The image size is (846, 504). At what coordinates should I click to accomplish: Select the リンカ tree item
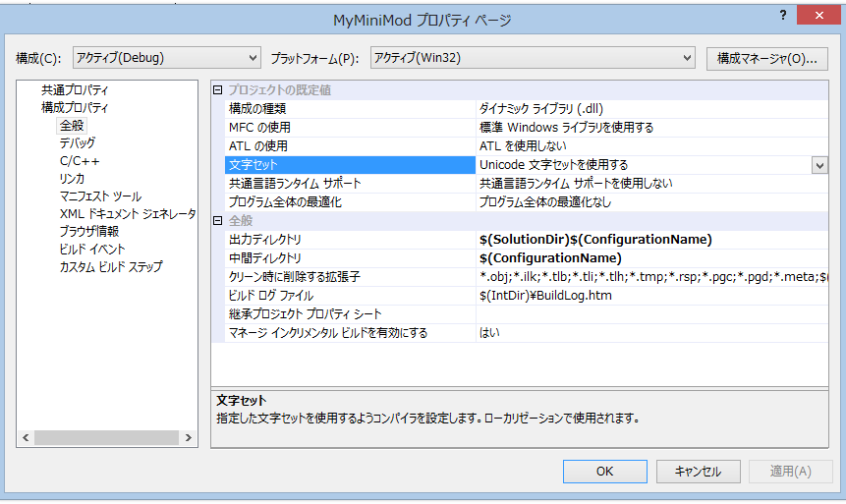click(72, 179)
